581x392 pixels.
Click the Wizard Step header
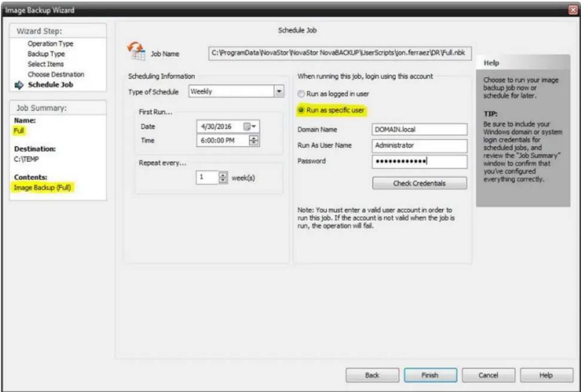click(39, 32)
